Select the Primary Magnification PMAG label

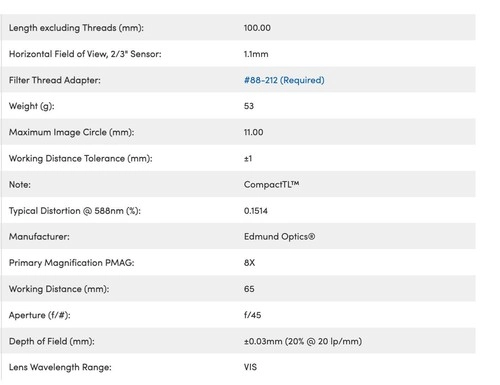(72, 263)
